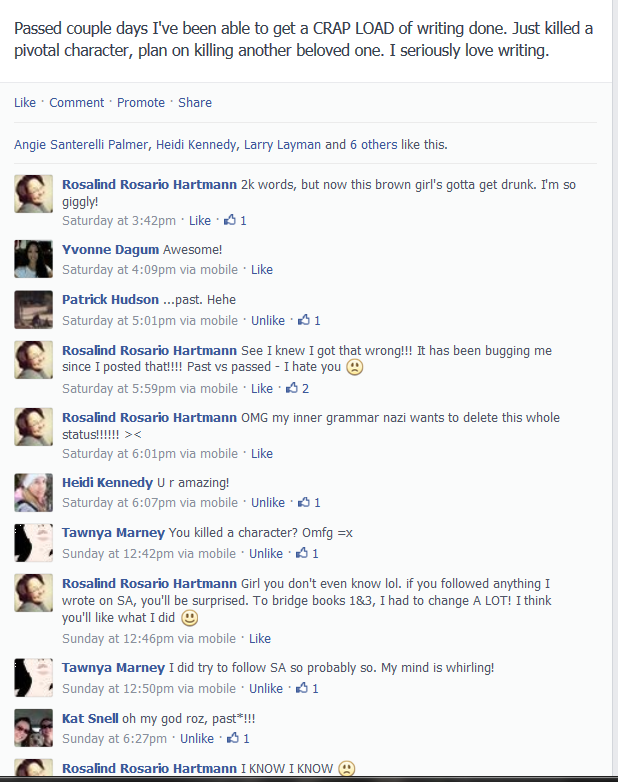Unlike Heidi Kennedy's 'U r amazing!' comment
Screen dimensions: 618x782
click(x=268, y=502)
